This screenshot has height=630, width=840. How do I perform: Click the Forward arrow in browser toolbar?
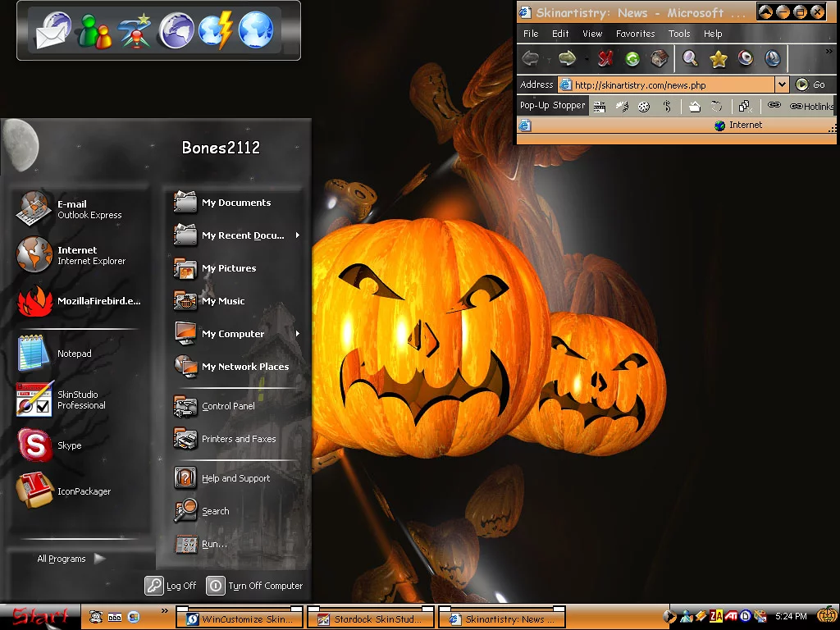click(567, 58)
